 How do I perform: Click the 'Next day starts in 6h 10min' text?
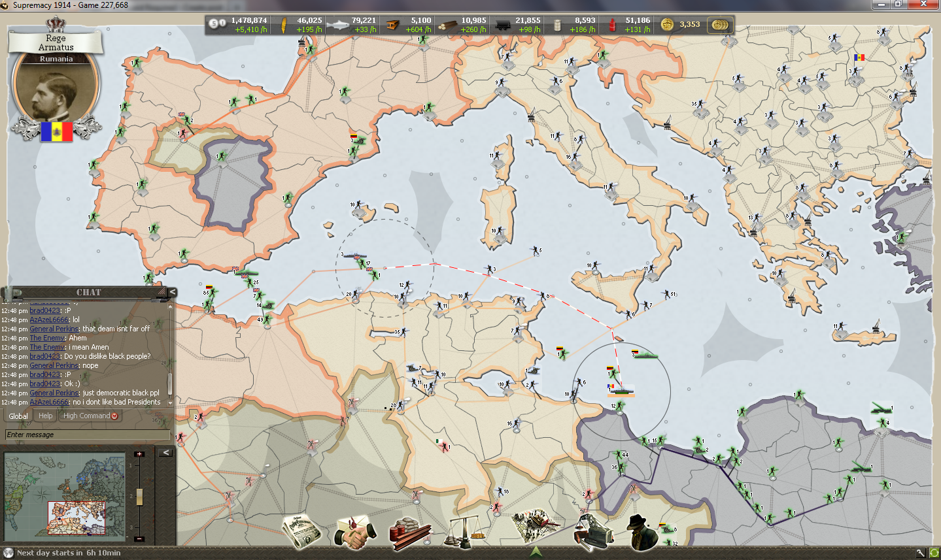click(69, 553)
